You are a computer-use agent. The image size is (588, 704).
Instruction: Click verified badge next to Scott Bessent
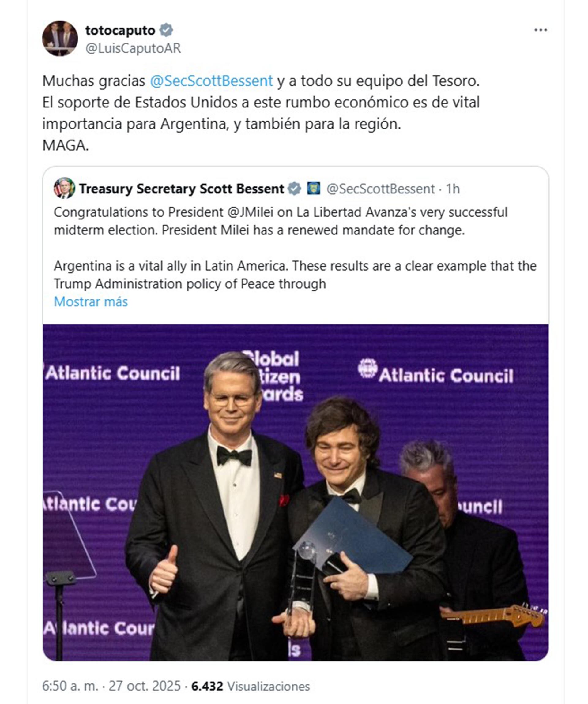(x=295, y=189)
